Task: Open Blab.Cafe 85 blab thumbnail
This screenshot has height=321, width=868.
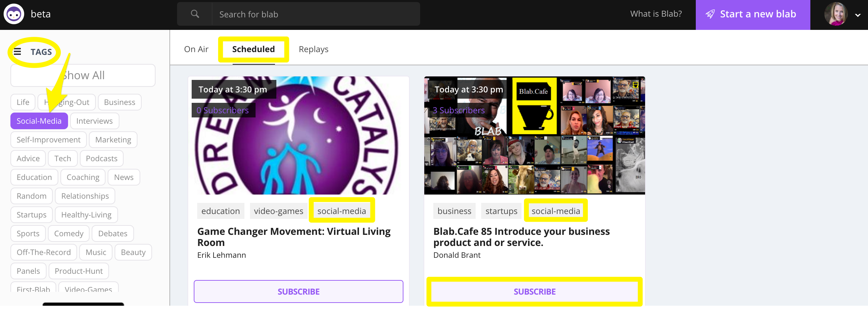Action: (x=535, y=135)
